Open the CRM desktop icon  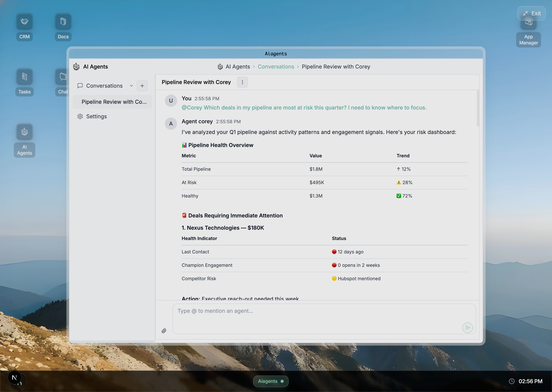pyautogui.click(x=24, y=22)
